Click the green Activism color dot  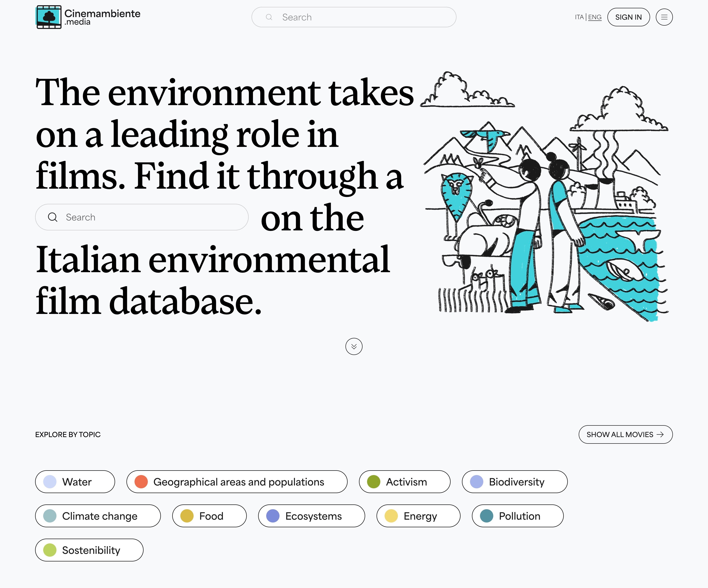(x=373, y=481)
